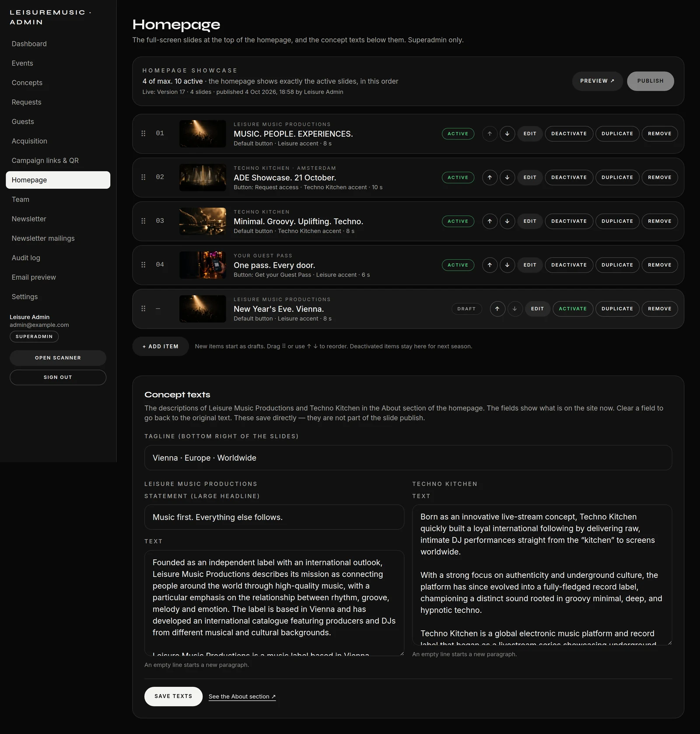
Task: Duplicate the One pass. Every door. slide
Action: click(617, 265)
